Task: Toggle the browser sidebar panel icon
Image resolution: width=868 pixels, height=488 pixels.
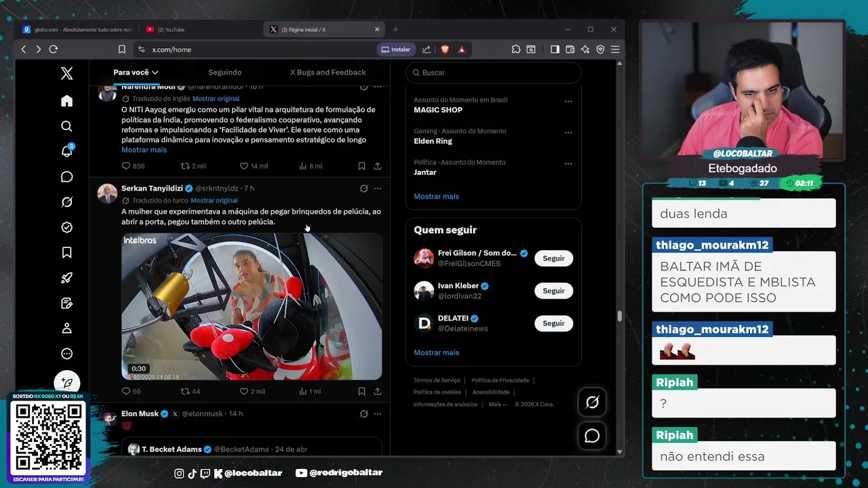Action: [555, 49]
